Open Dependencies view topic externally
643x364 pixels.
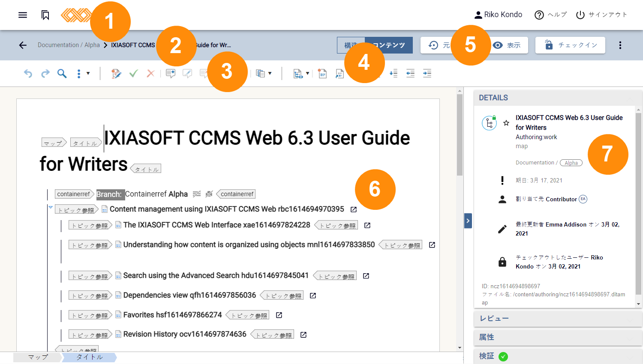(313, 295)
